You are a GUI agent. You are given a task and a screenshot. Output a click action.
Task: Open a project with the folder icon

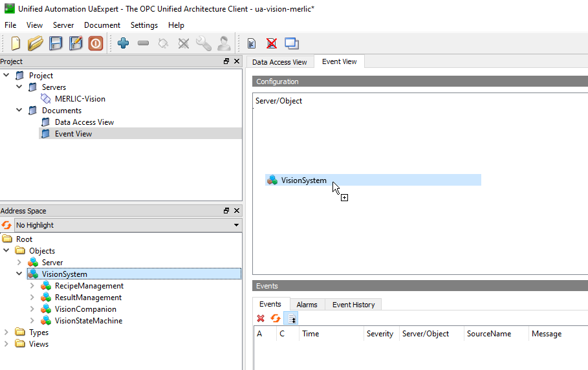pyautogui.click(x=36, y=43)
